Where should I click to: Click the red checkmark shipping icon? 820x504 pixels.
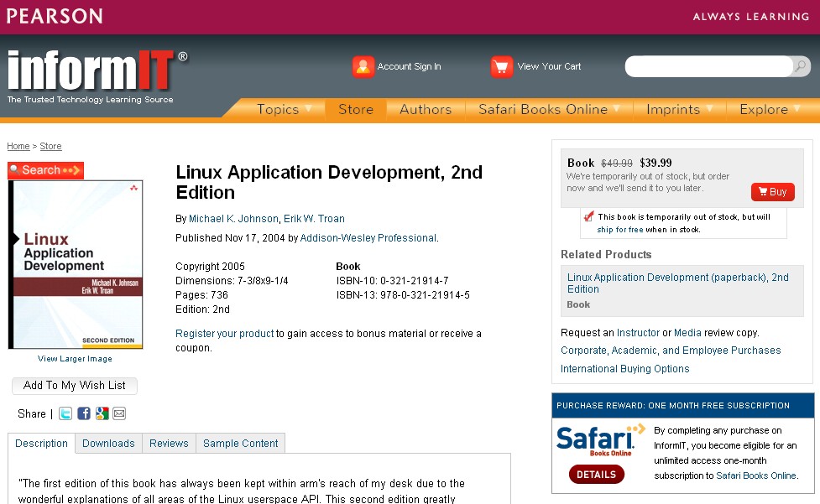click(x=589, y=216)
